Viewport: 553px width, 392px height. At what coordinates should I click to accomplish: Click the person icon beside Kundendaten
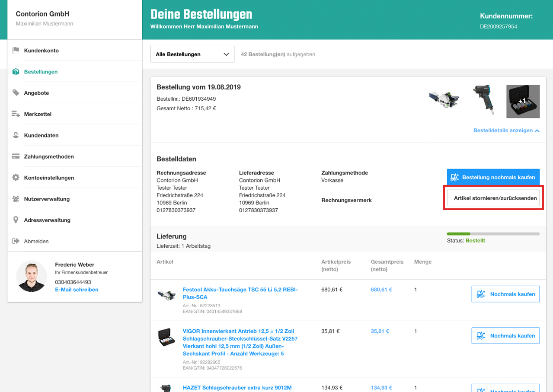(16, 135)
